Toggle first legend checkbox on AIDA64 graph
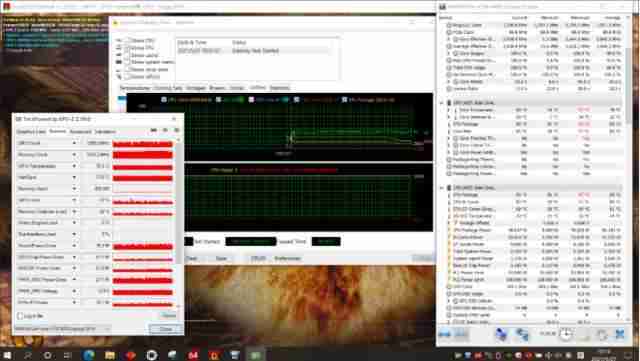 coord(164,100)
